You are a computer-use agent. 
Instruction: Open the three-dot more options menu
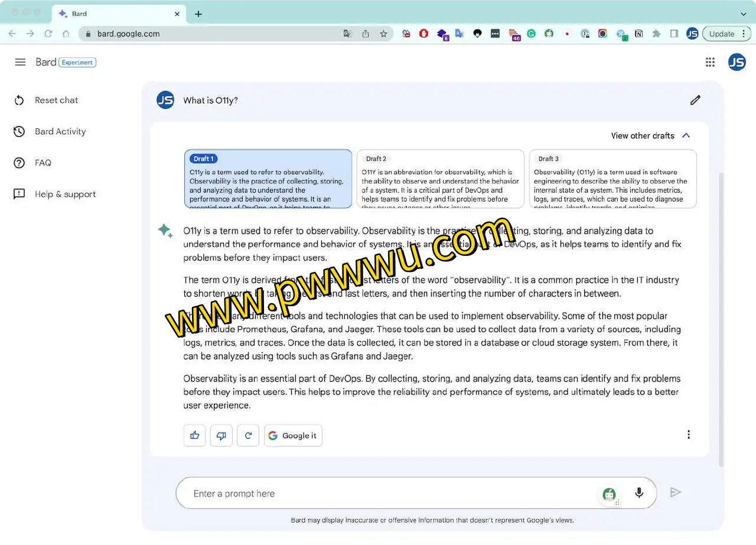[688, 434]
